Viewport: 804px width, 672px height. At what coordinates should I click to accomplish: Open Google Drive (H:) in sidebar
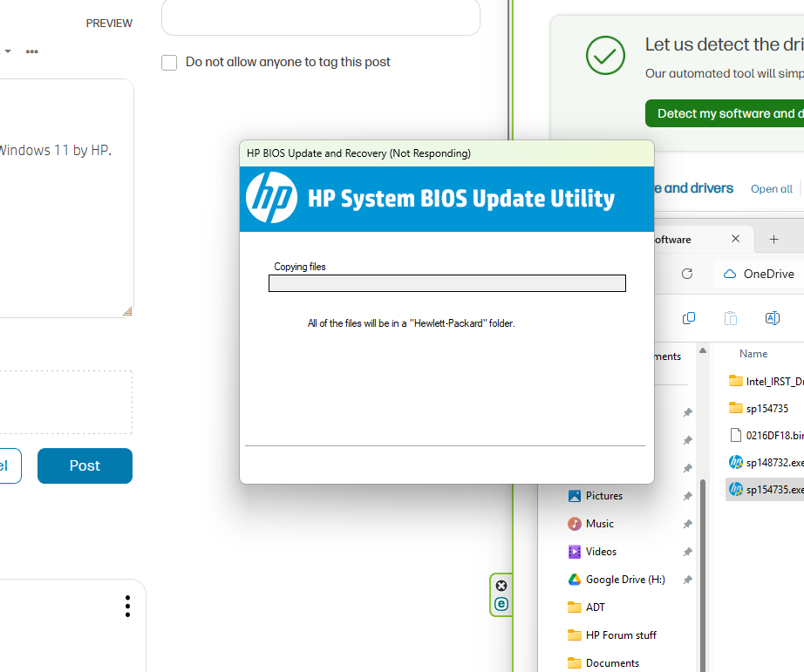(617, 580)
